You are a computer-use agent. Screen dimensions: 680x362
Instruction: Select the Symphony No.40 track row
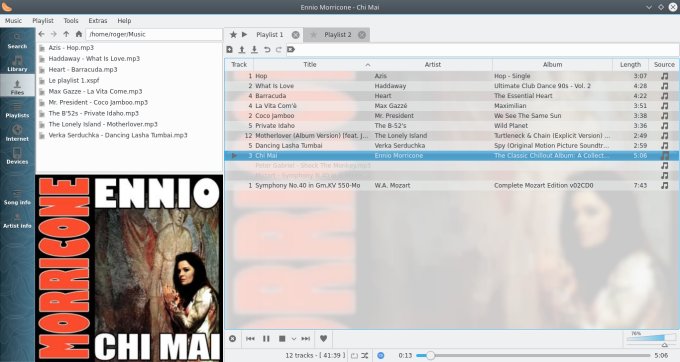pyautogui.click(x=451, y=186)
